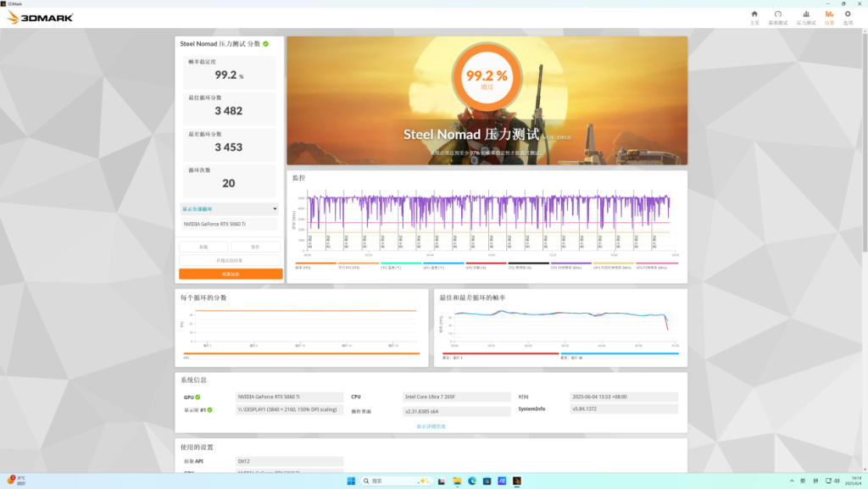The width and height of the screenshot is (868, 489).
Task: Click the green check beside 显示屏 #1
Action: point(210,410)
